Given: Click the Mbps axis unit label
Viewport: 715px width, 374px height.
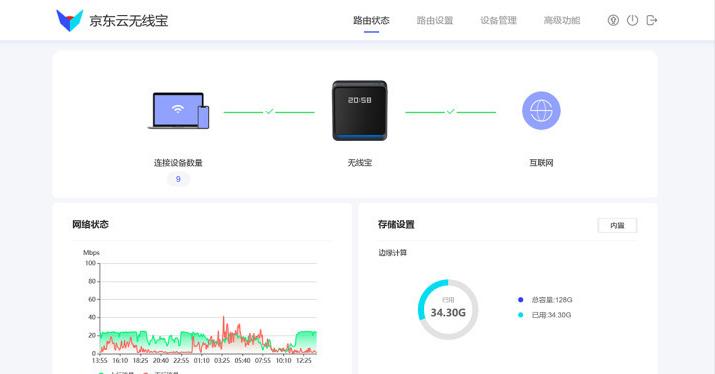Looking at the screenshot, I should tap(91, 252).
